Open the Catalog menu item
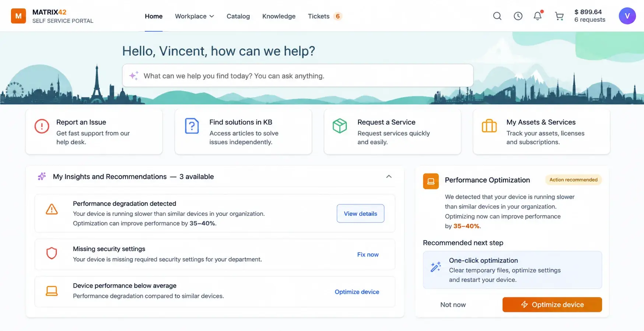 (238, 16)
